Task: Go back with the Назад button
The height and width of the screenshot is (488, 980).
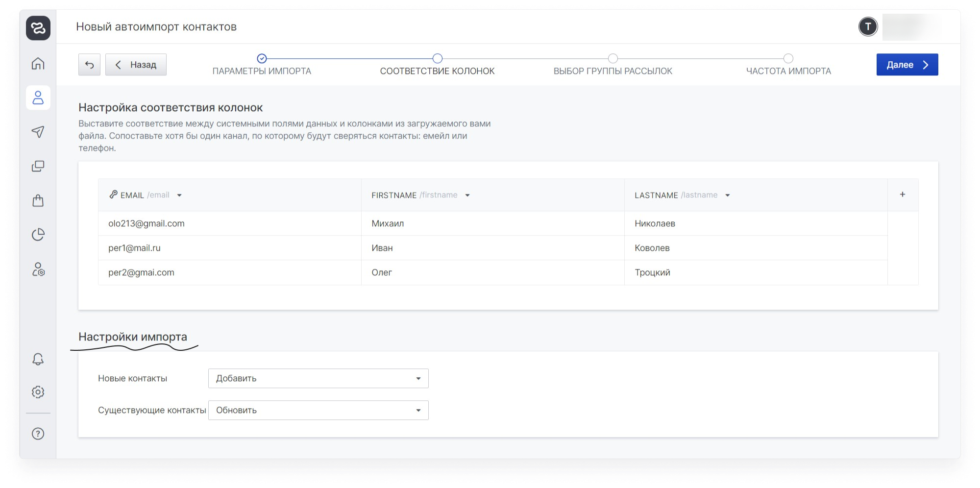Action: click(x=136, y=65)
